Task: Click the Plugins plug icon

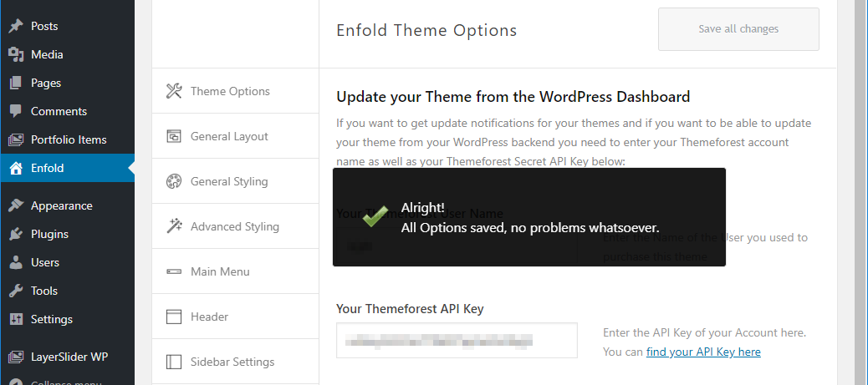Action: 15,234
